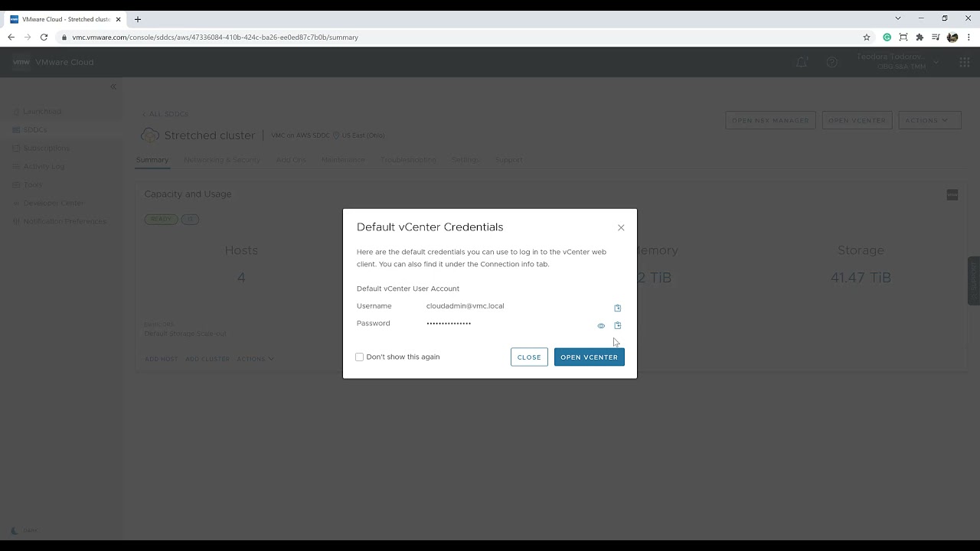Open Notification Preferences in the sidebar
Image resolution: width=980 pixels, height=551 pixels.
(x=64, y=221)
